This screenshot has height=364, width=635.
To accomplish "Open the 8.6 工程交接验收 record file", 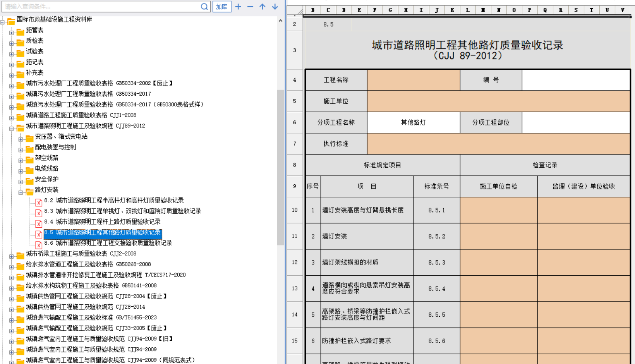I will click(x=108, y=243).
